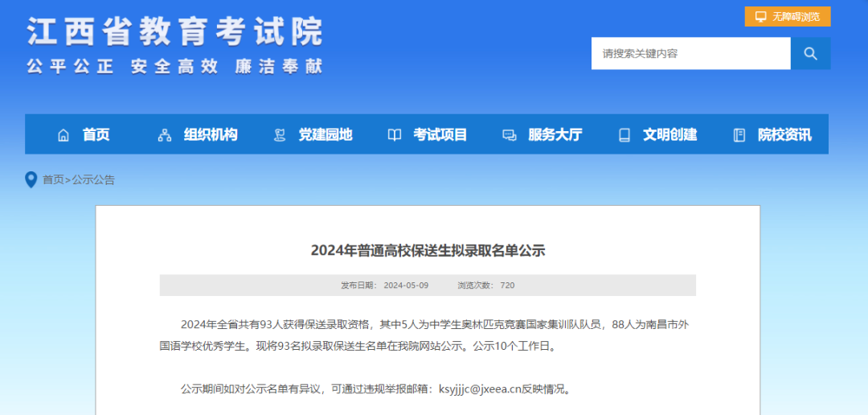Click the chat bubble icon beside 服务大厅
The width and height of the screenshot is (868, 415).
(510, 135)
